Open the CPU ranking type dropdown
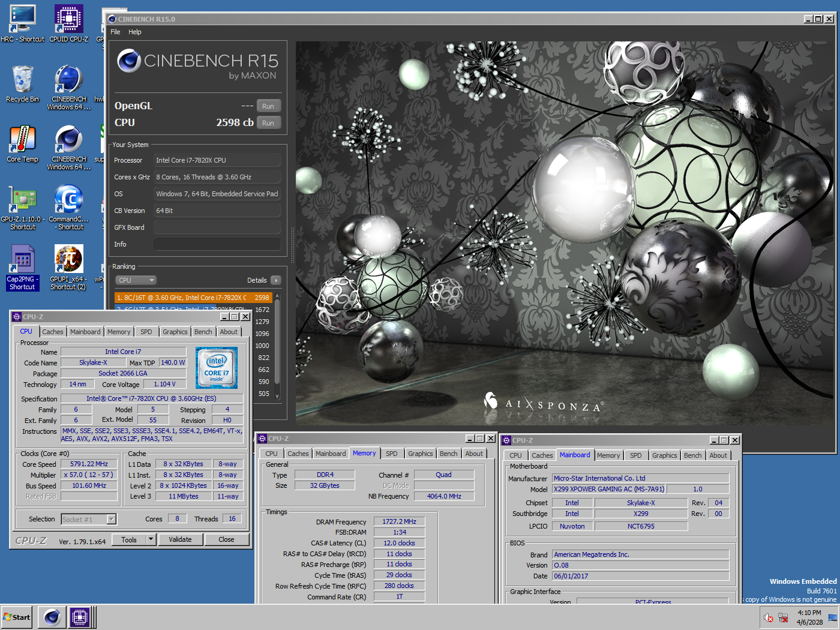This screenshot has height=630, width=840. click(x=136, y=280)
